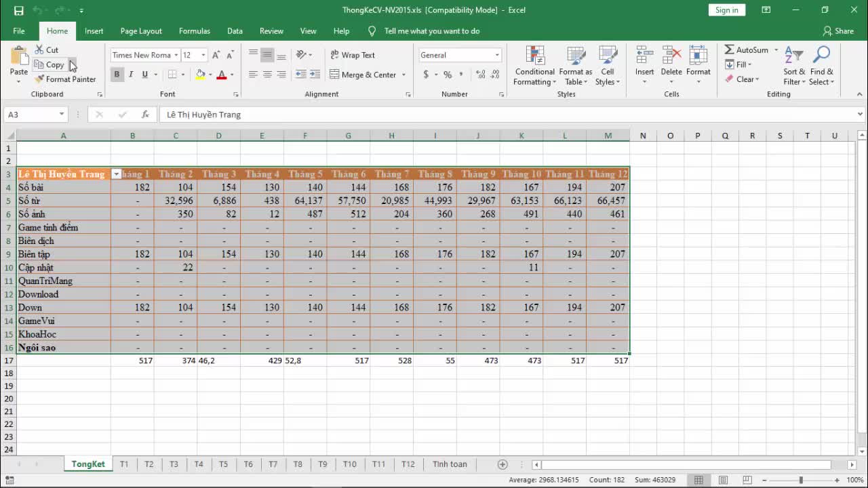Toggle Italic formatting
The width and height of the screenshot is (868, 488).
tap(131, 75)
